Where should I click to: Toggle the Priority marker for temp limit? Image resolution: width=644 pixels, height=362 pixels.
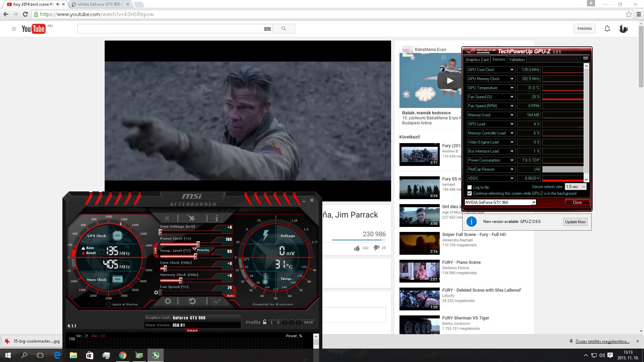point(203,250)
